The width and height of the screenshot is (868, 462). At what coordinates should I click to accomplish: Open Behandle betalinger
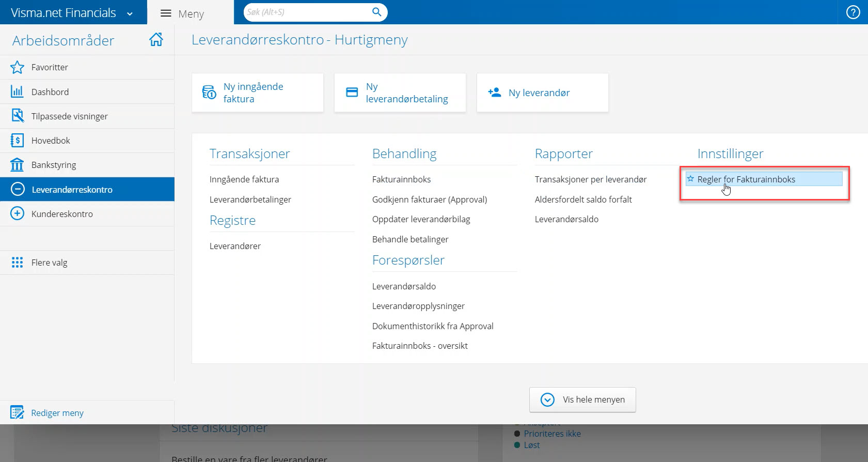(410, 239)
